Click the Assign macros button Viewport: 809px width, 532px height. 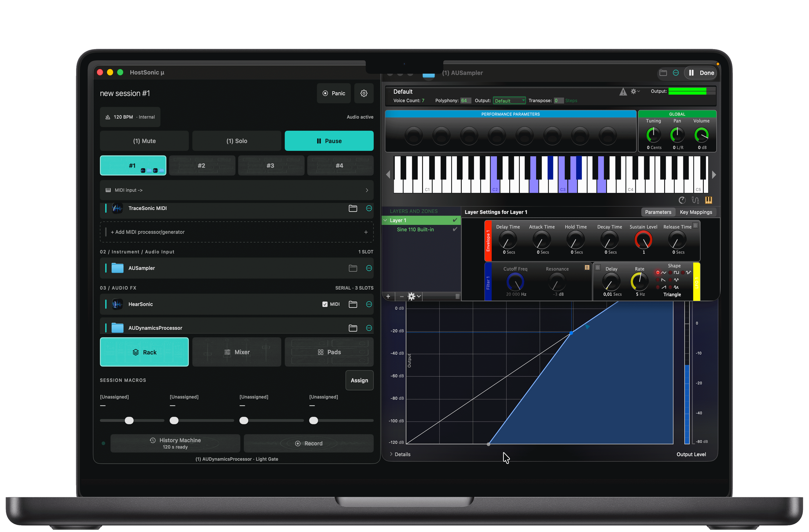point(359,380)
